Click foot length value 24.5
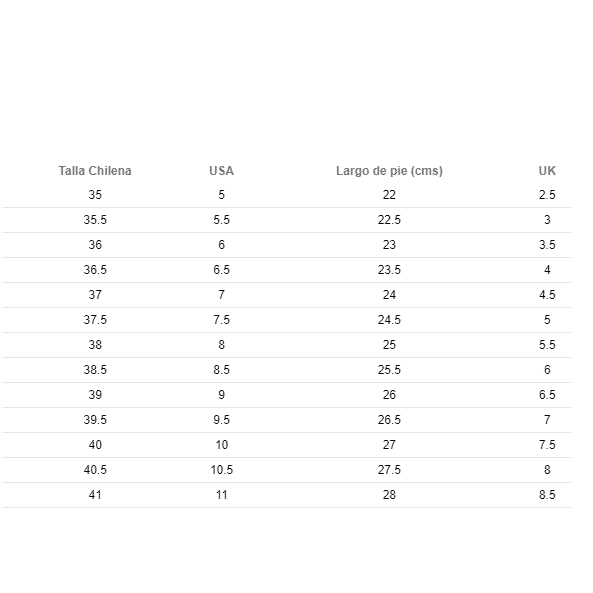This screenshot has height=593, width=593. point(389,320)
